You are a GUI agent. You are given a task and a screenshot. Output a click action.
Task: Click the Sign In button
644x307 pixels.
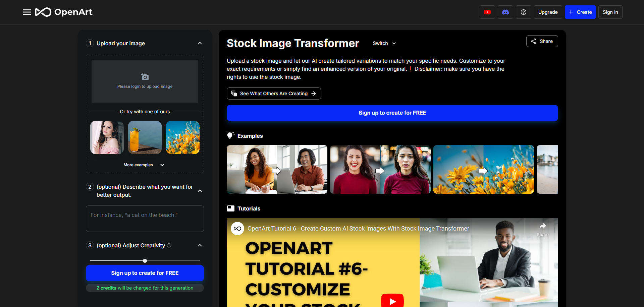[x=610, y=12]
